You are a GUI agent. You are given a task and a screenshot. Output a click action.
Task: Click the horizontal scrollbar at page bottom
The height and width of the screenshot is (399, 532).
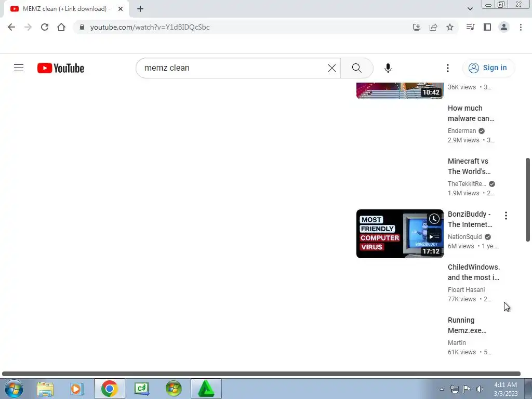[261, 374]
